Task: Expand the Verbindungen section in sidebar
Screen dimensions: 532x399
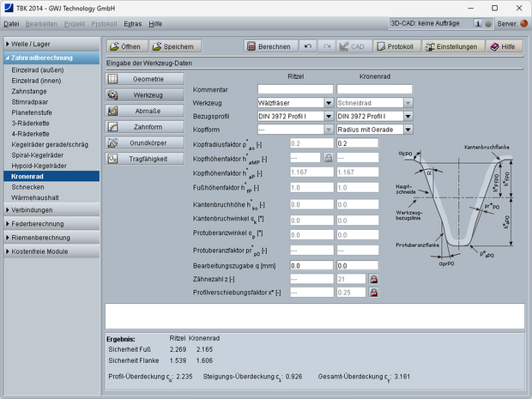Action: (50, 209)
